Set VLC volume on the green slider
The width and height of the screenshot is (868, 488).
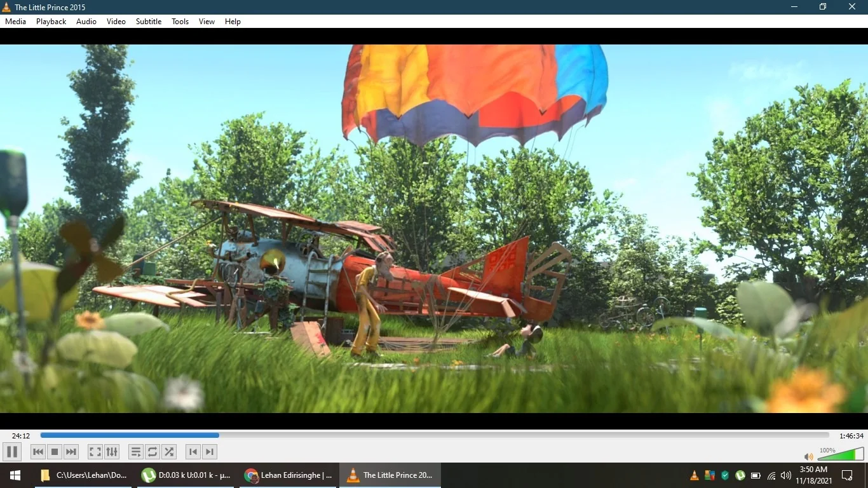[x=841, y=454]
